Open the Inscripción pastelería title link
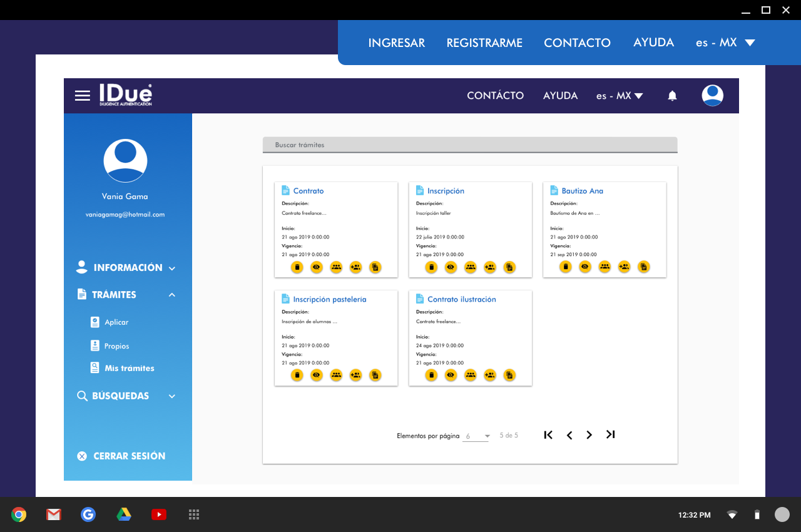This screenshot has width=801, height=532. 330,299
